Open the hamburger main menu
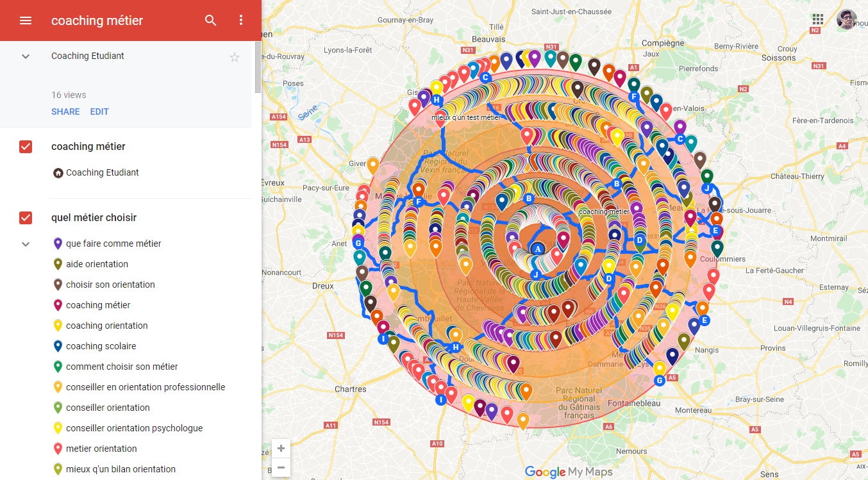Image resolution: width=868 pixels, height=480 pixels. [x=26, y=20]
